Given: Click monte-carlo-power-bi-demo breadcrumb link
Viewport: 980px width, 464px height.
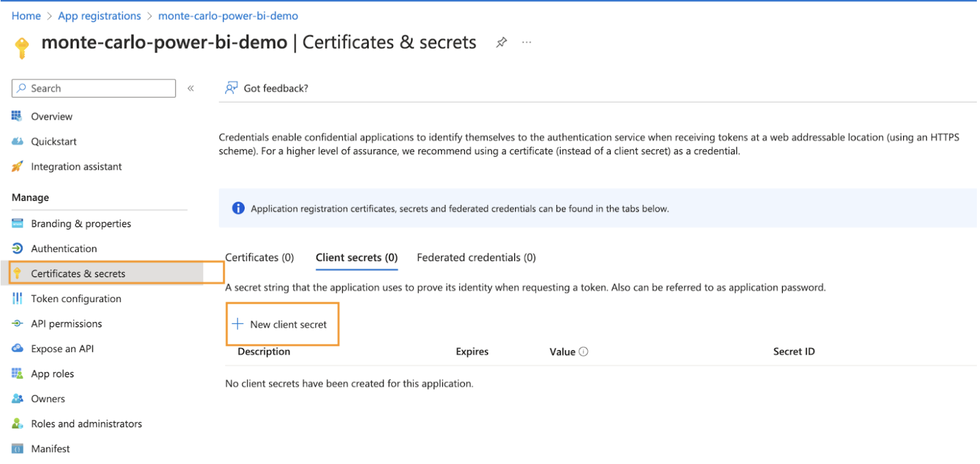Looking at the screenshot, I should point(228,16).
